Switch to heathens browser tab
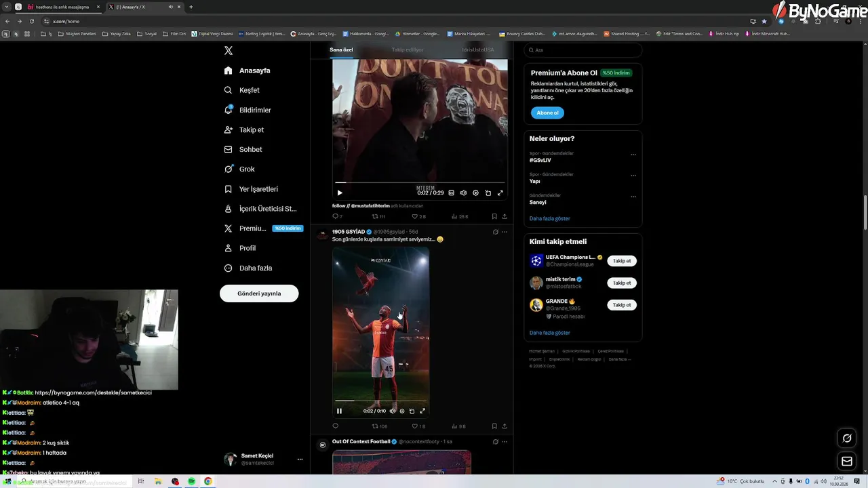The image size is (868, 488). (62, 7)
